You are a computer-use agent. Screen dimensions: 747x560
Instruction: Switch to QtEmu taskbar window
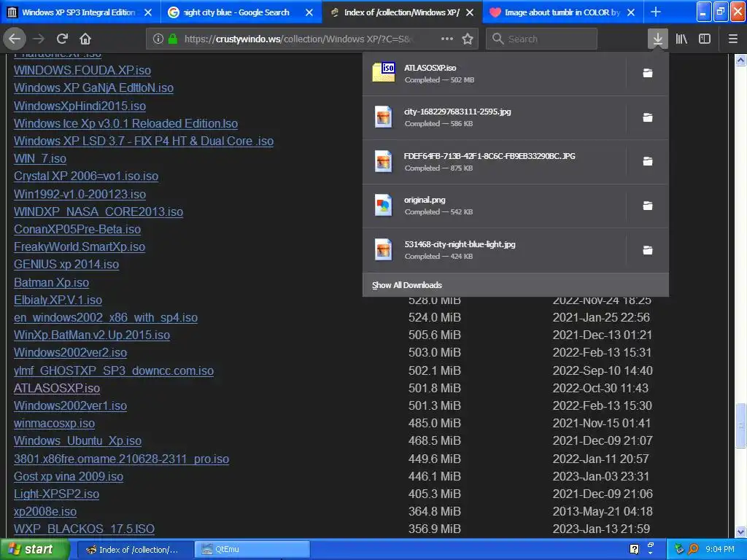coord(252,550)
